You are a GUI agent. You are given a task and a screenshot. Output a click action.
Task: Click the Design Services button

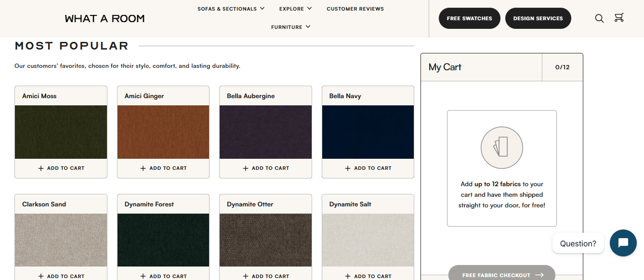coord(538,18)
